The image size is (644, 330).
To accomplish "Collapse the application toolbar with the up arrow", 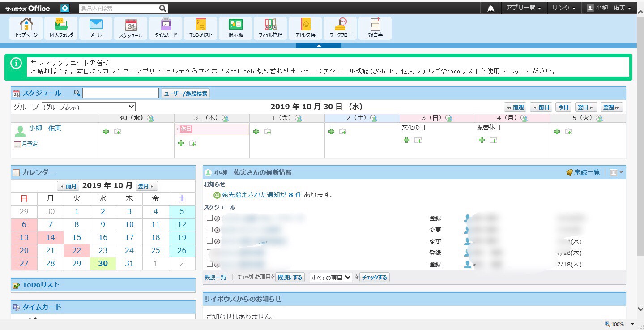I will tap(319, 46).
